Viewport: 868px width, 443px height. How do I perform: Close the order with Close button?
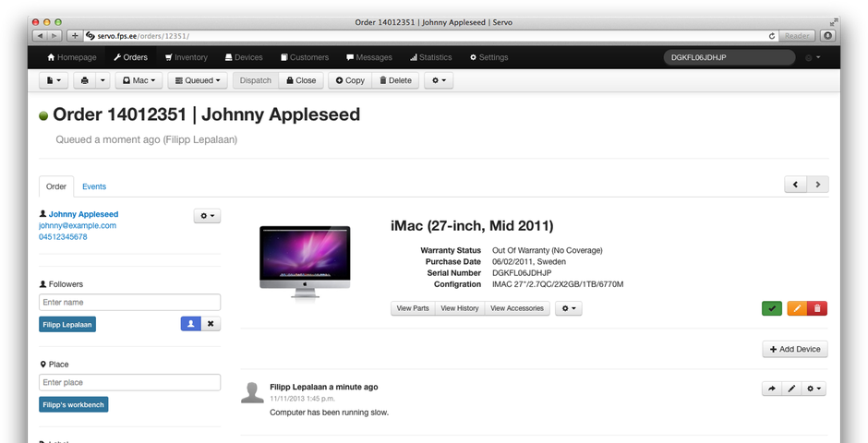pyautogui.click(x=301, y=80)
